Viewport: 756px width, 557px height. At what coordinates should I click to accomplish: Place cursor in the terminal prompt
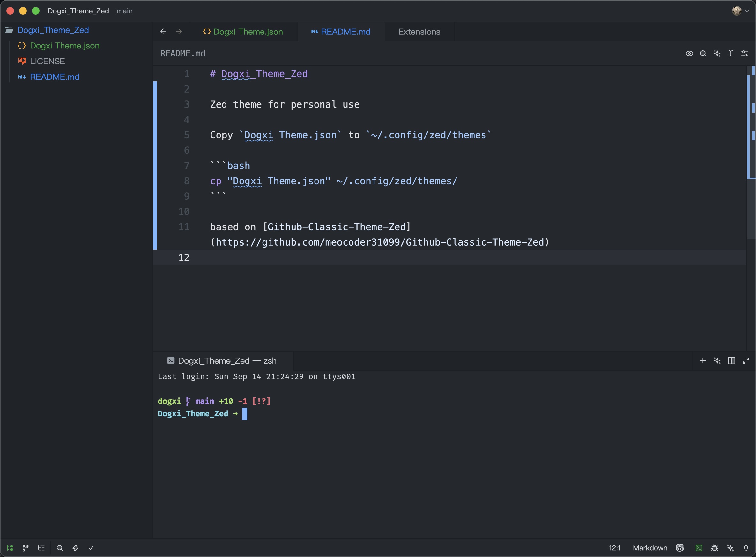pos(245,414)
